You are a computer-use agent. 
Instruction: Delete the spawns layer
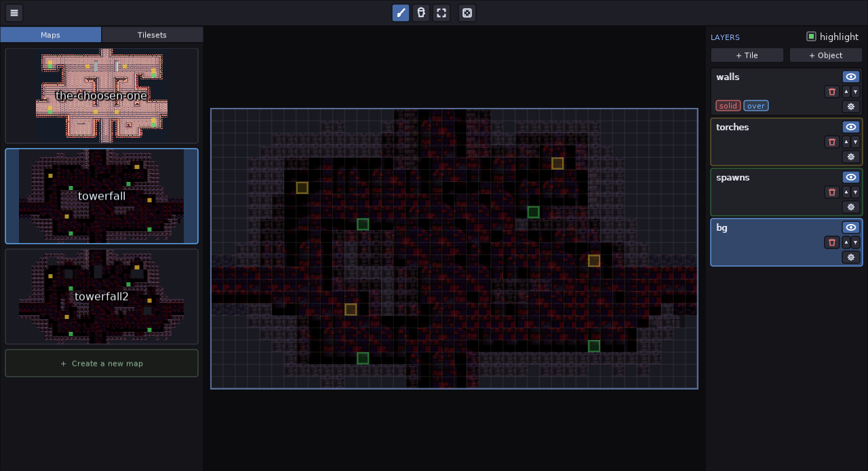[832, 192]
